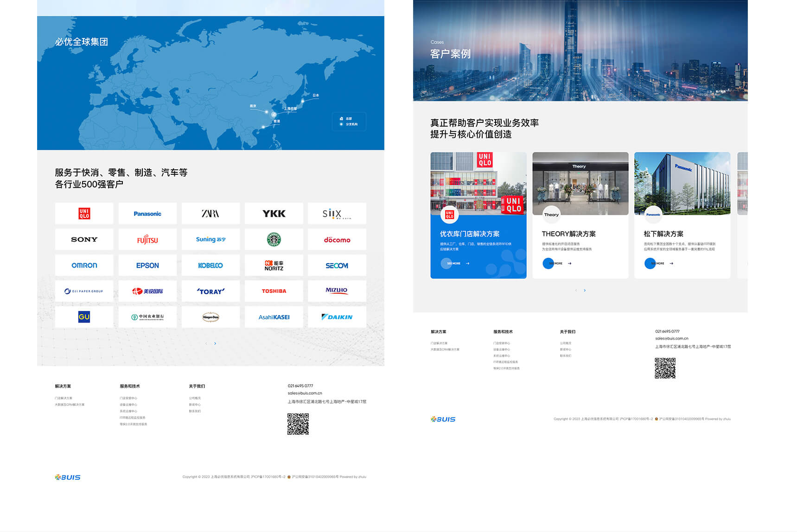
Task: Click the DAIKIN logo tile
Action: tap(337, 317)
